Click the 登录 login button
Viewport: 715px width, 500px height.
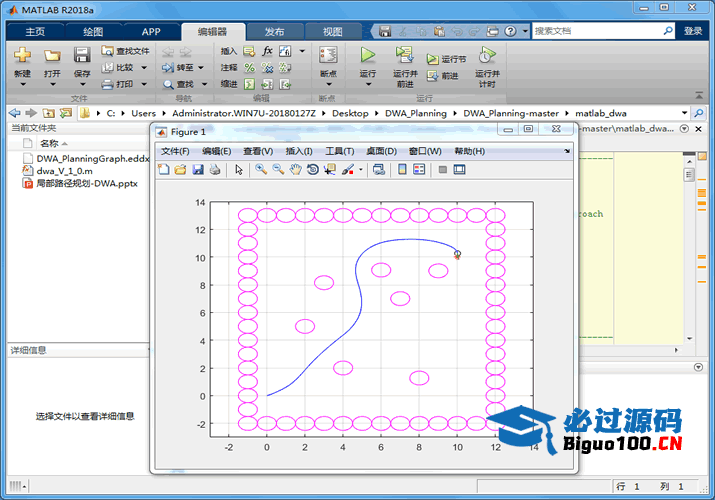point(693,31)
